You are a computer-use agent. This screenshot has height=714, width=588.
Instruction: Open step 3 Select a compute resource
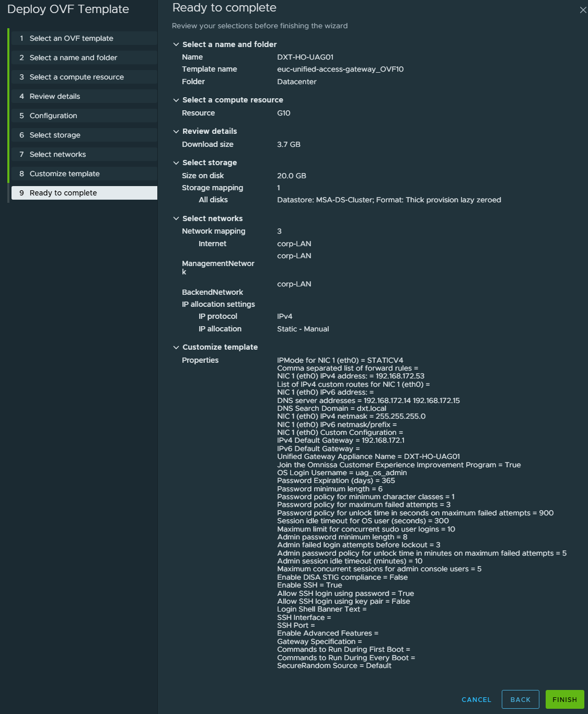[x=76, y=77]
